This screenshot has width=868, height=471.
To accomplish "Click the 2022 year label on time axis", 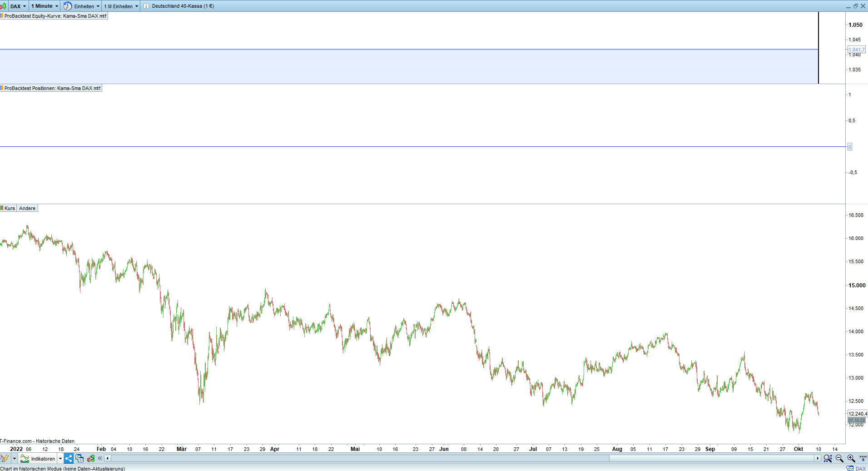I will click(x=16, y=449).
